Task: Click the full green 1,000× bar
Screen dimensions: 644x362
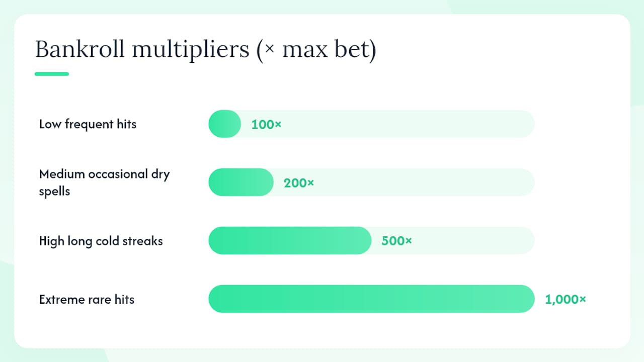Action: [371, 299]
